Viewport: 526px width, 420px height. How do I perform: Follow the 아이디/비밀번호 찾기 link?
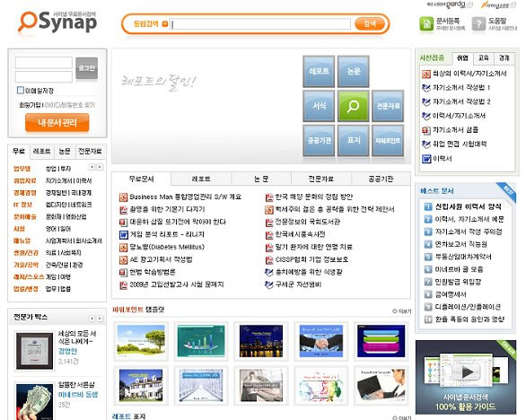click(70, 105)
